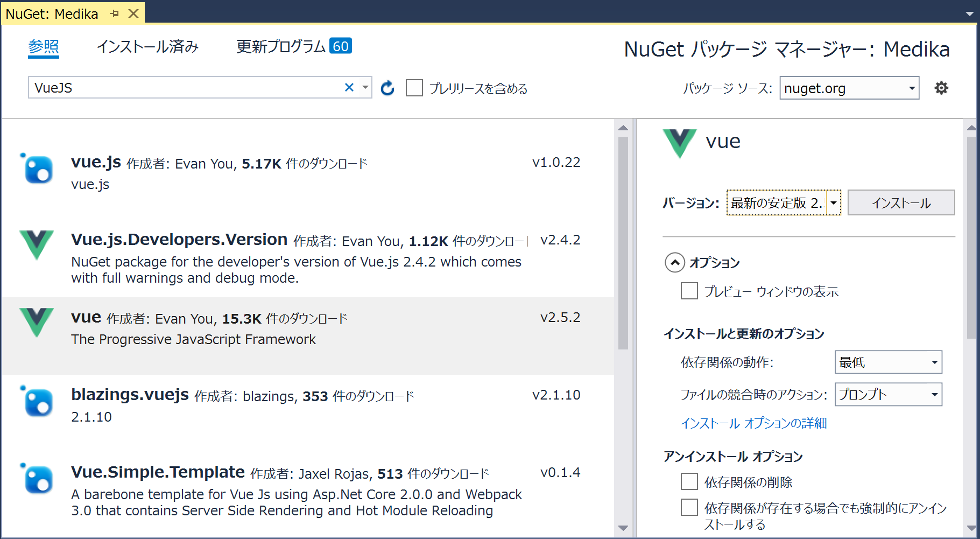
Task: Click the package list scroll up arrow
Action: pos(623,128)
